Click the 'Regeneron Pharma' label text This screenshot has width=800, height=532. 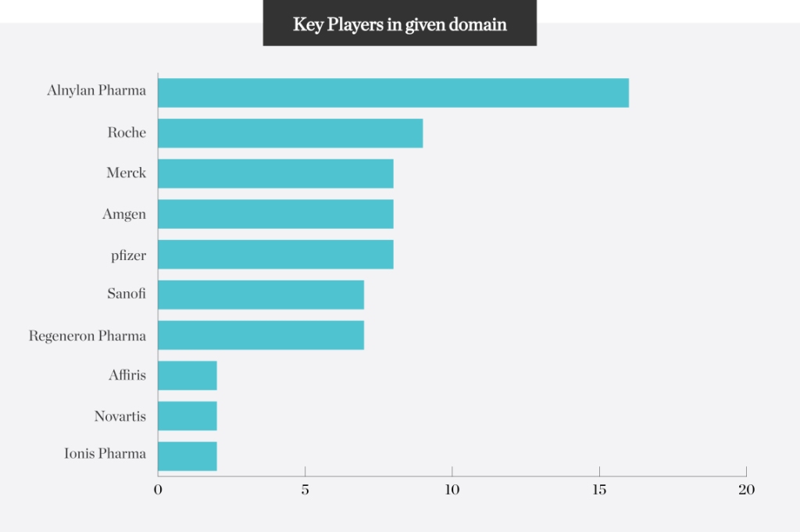[87, 336]
